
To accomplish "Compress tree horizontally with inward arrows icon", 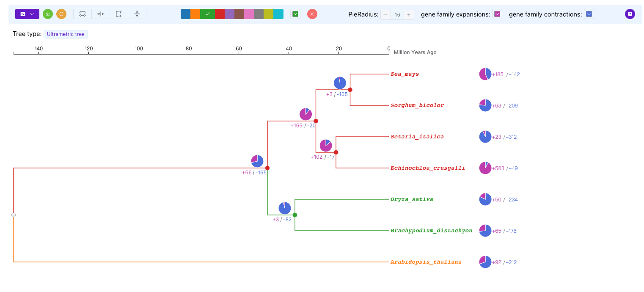I will (x=101, y=14).
